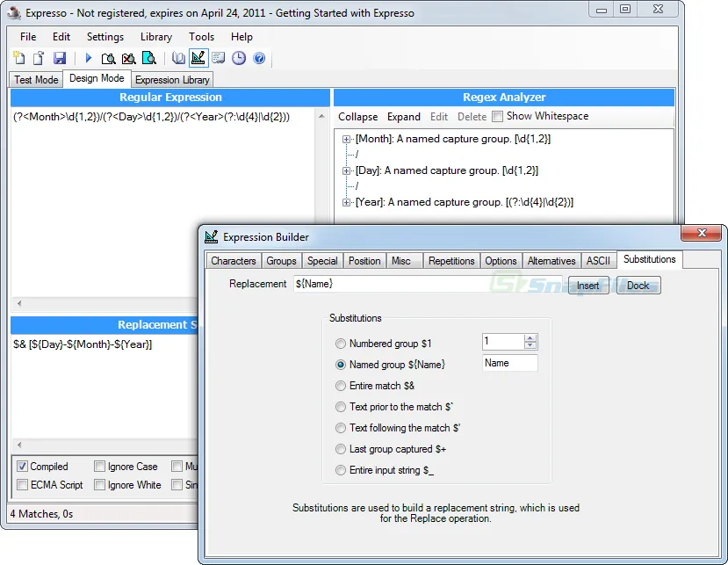Click the Dock button

pos(638,286)
